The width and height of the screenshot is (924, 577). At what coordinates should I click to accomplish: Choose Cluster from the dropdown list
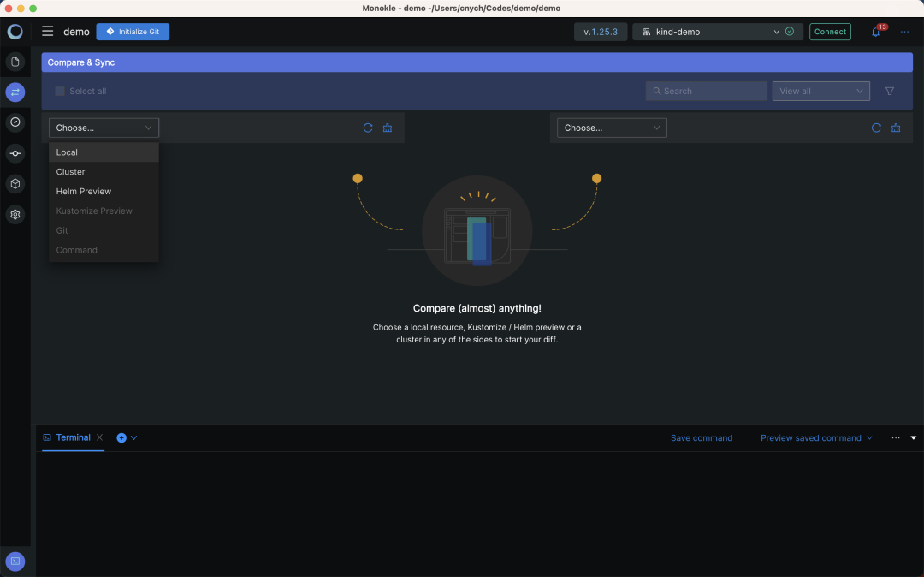click(104, 171)
